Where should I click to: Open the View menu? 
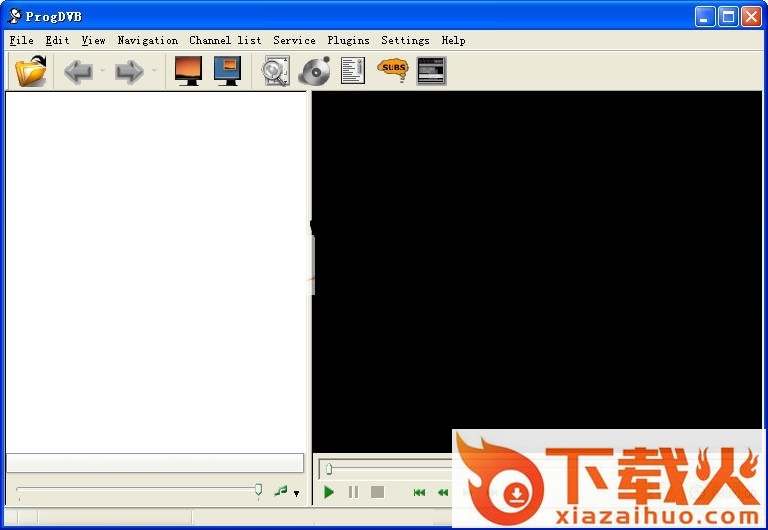[x=93, y=40]
